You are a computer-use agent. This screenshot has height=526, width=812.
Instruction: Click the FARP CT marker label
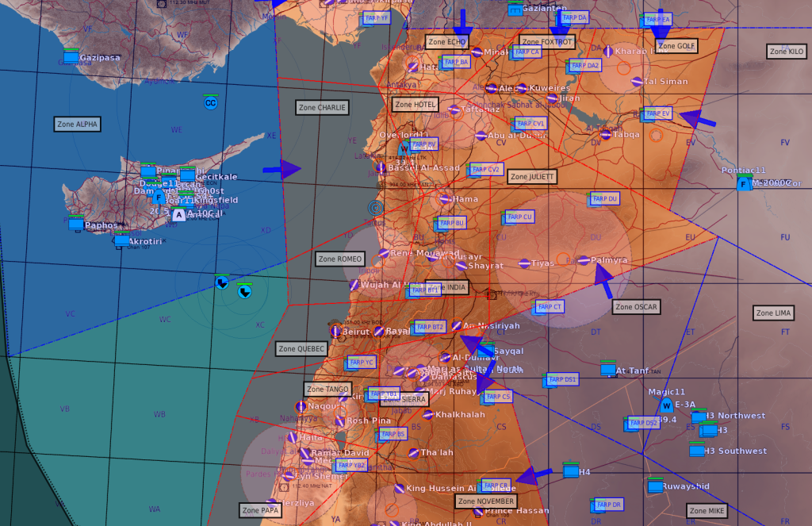(x=549, y=307)
